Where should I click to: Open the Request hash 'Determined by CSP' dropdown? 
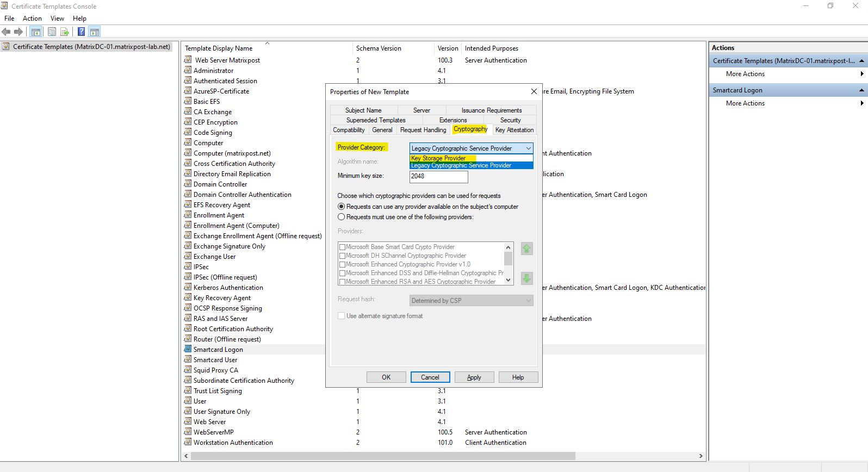(x=471, y=300)
